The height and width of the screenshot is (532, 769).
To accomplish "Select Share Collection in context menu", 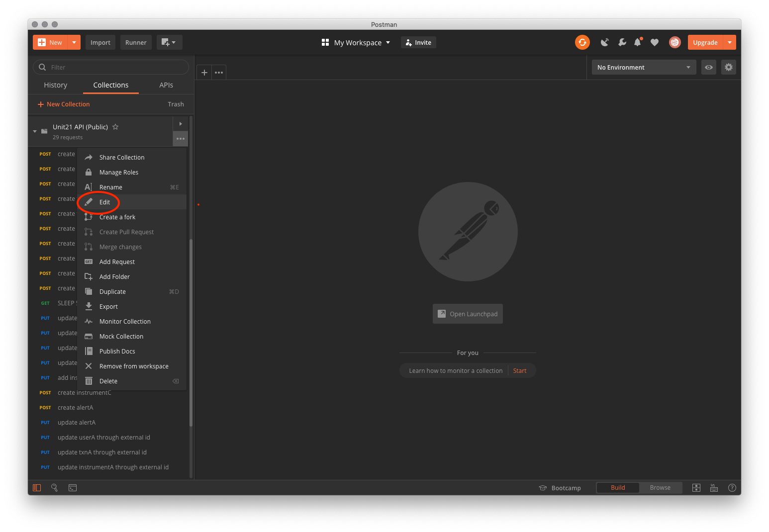I will click(x=132, y=157).
